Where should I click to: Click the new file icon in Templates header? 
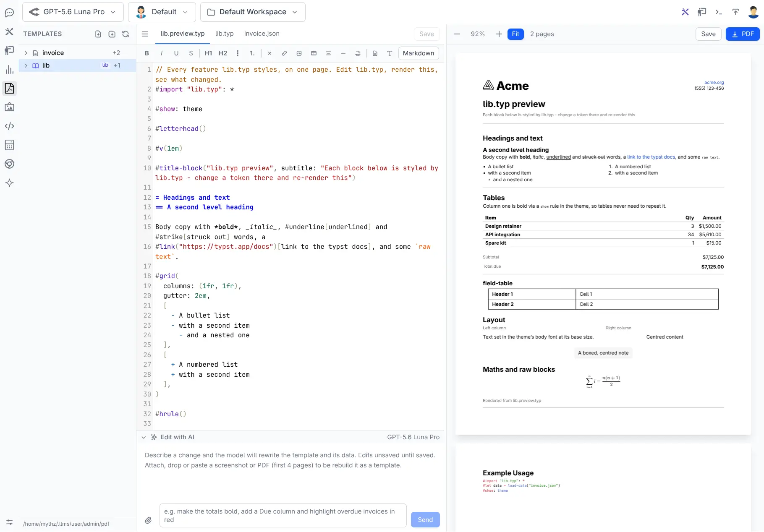[x=98, y=34]
